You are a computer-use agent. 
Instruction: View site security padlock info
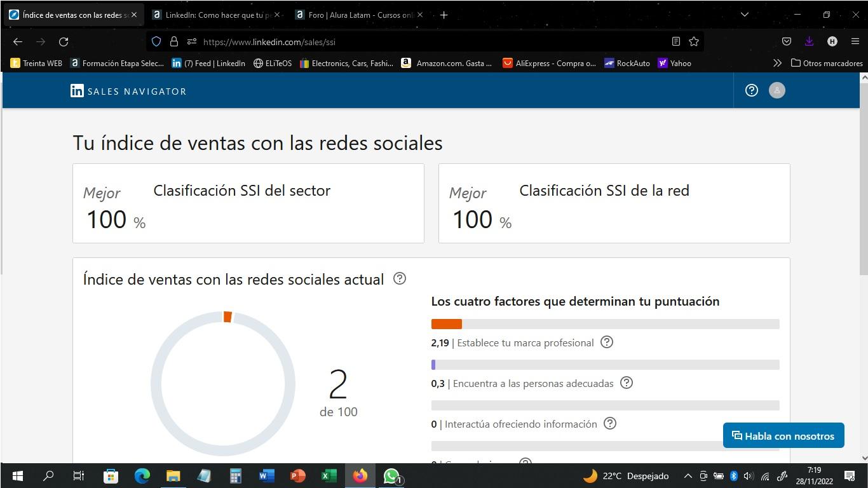tap(173, 41)
